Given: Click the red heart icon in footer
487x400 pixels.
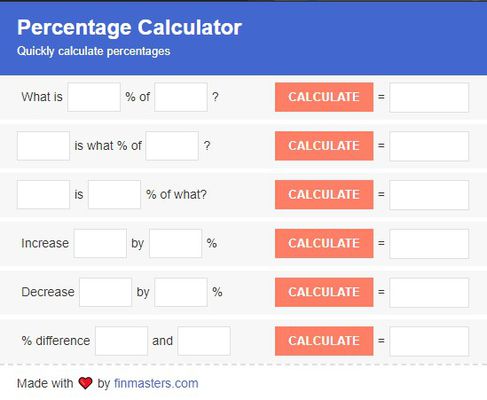Looking at the screenshot, I should [x=85, y=383].
